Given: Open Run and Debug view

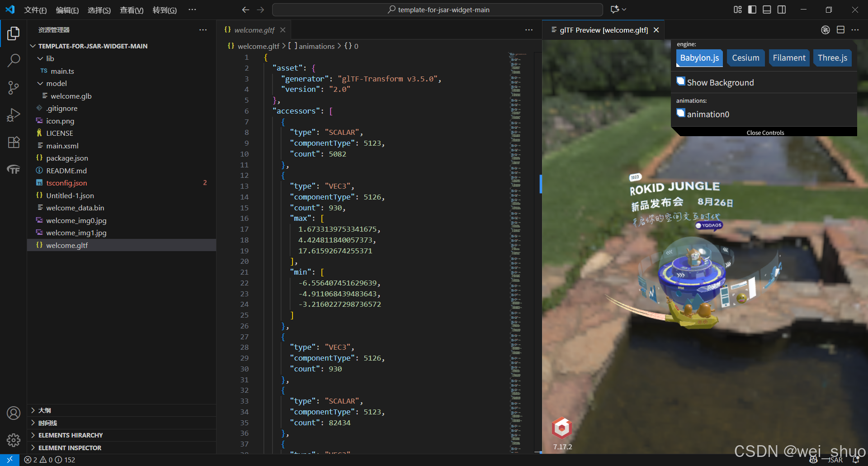Looking at the screenshot, I should click(x=14, y=115).
